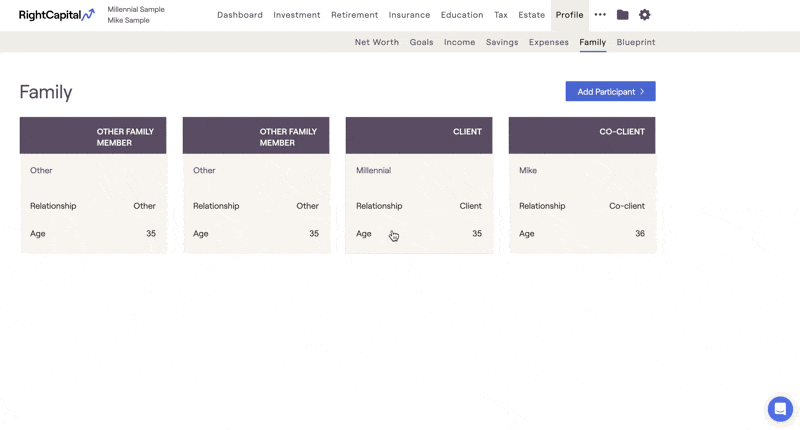Open the Investment section
The height and width of the screenshot is (430, 800).
coord(296,15)
